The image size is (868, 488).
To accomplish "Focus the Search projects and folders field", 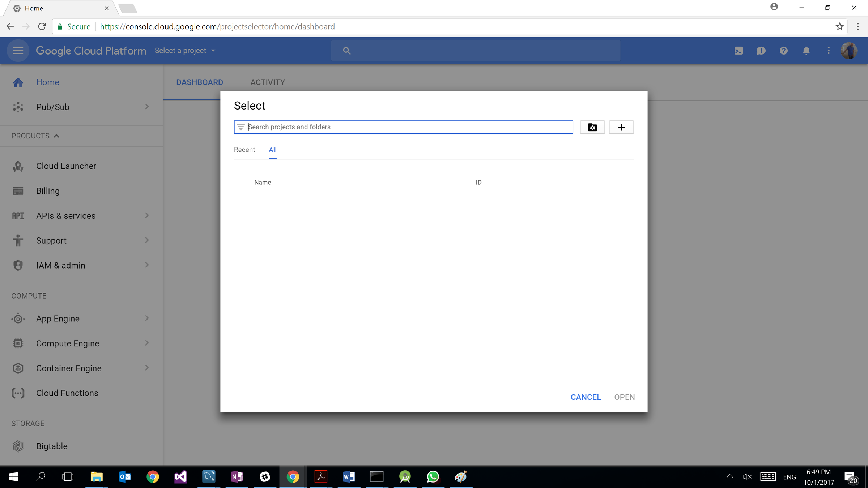I will [x=409, y=127].
